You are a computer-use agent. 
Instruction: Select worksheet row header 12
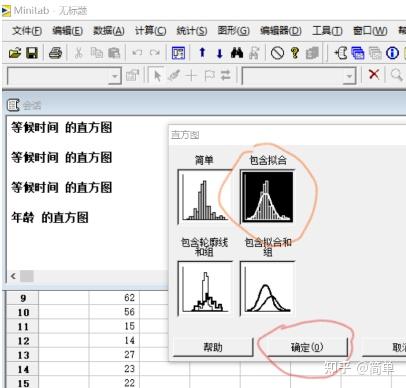[x=23, y=341]
